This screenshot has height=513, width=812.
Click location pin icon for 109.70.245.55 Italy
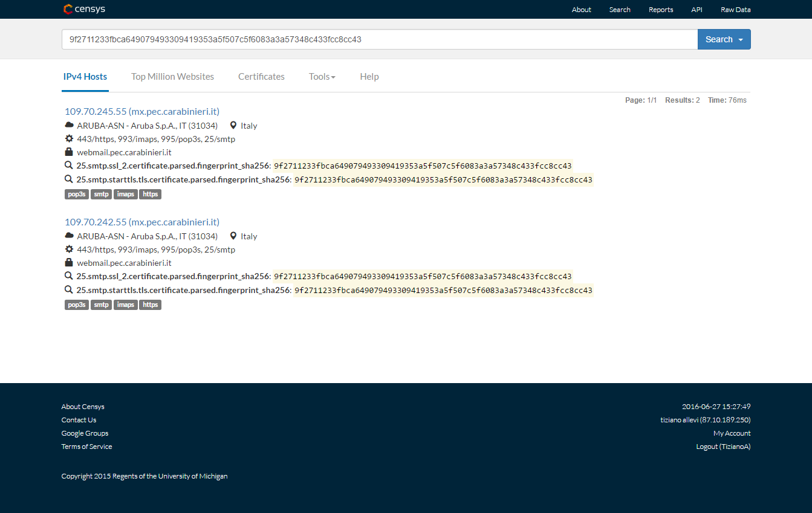point(233,126)
